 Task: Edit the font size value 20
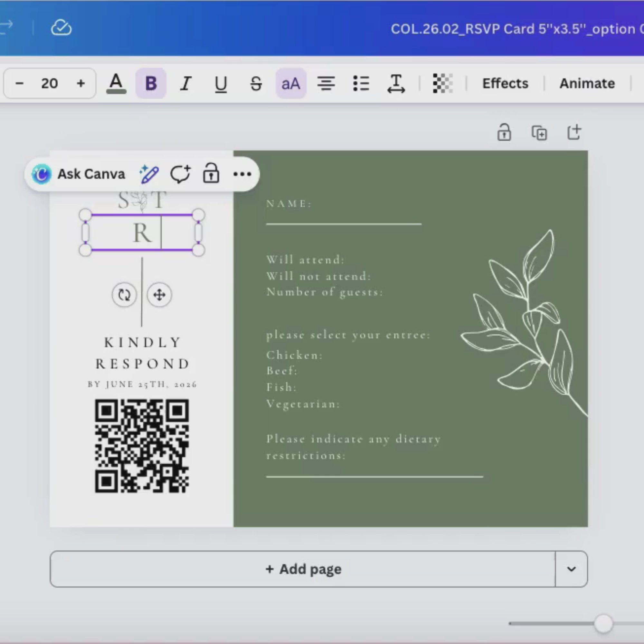[x=49, y=83]
